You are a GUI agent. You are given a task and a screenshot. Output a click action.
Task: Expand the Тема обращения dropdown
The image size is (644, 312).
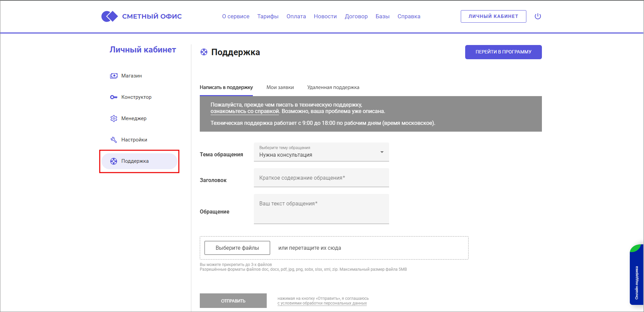321,152
